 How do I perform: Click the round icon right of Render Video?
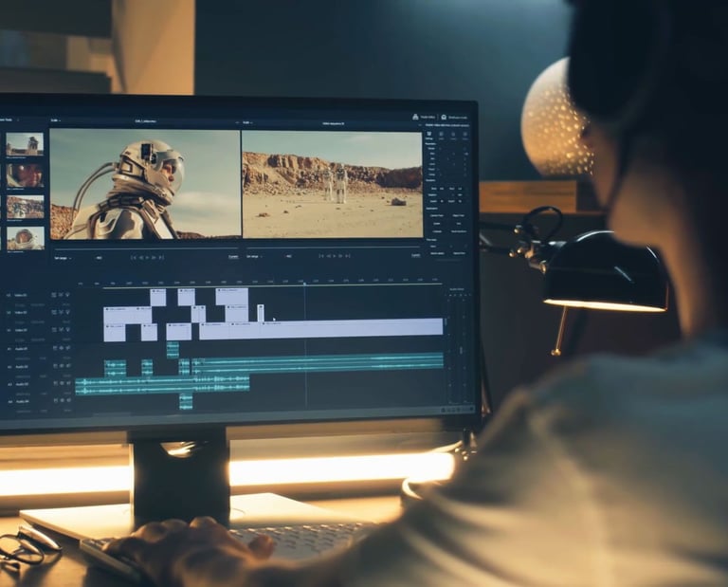tap(444, 118)
